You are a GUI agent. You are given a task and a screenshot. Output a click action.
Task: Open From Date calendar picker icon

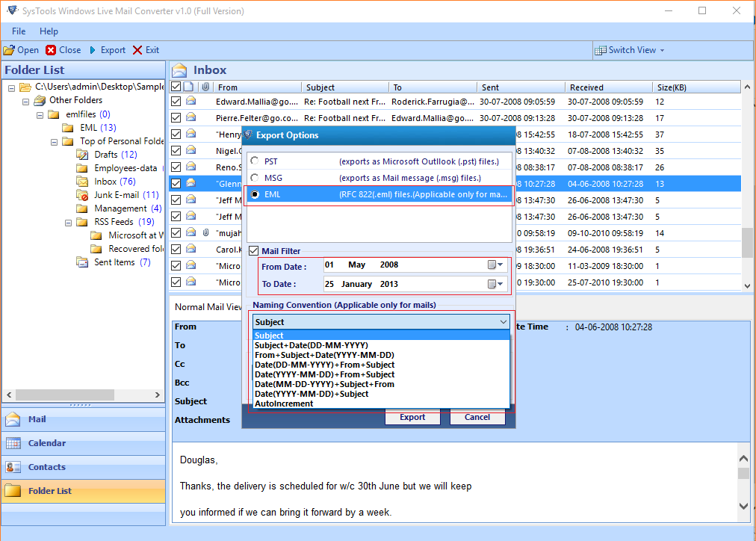(x=495, y=265)
